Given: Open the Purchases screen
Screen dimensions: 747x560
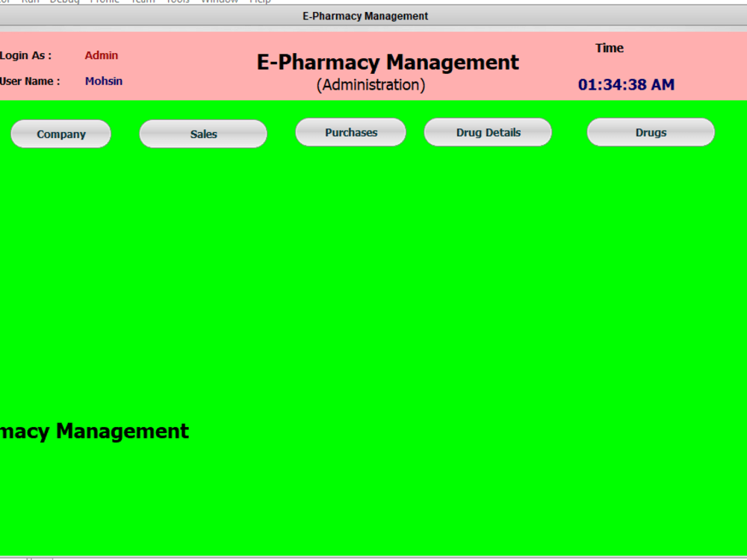Looking at the screenshot, I should [350, 131].
